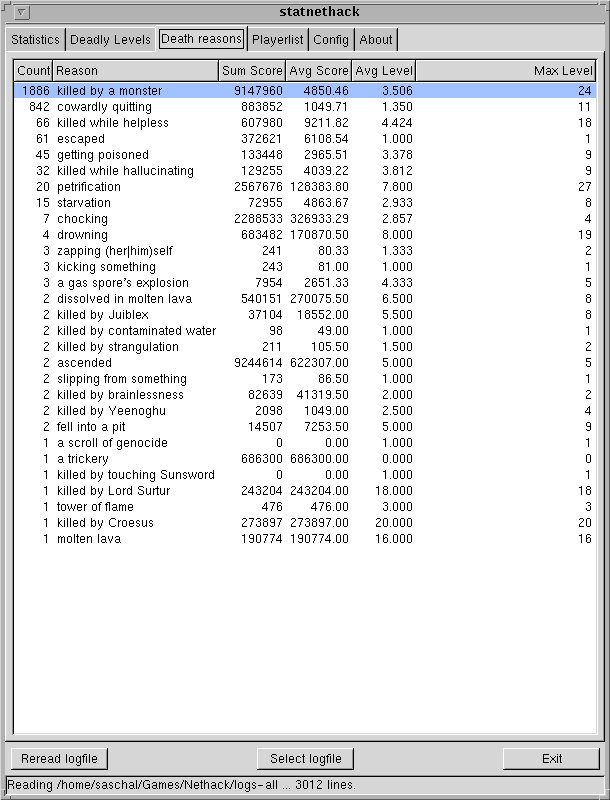610x800 pixels.
Task: Open the window menu icon in title bar
Action: (21, 12)
